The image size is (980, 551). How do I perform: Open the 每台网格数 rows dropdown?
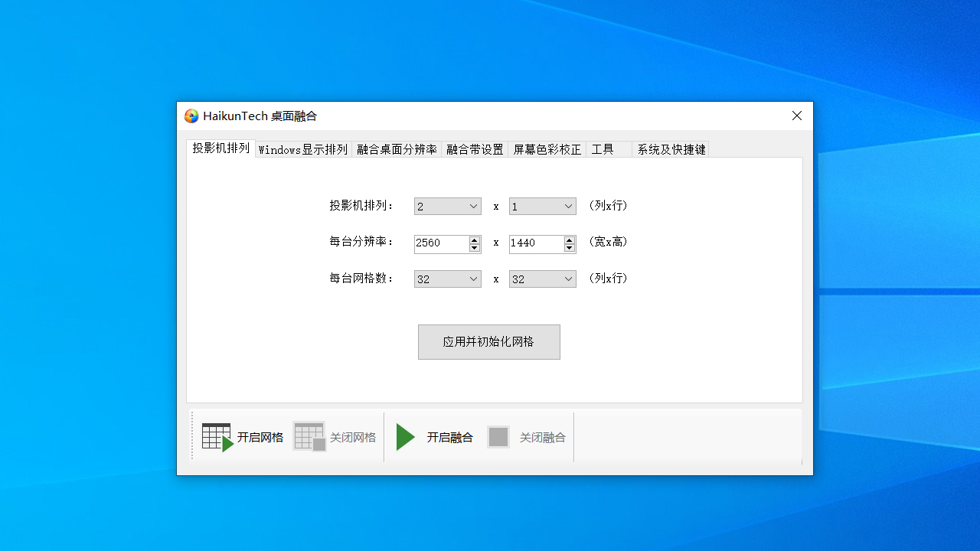542,279
